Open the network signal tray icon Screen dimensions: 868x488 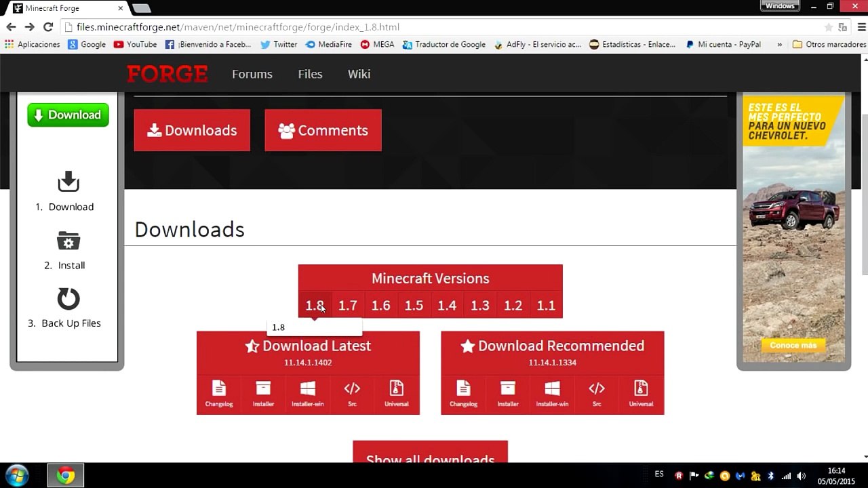point(786,476)
